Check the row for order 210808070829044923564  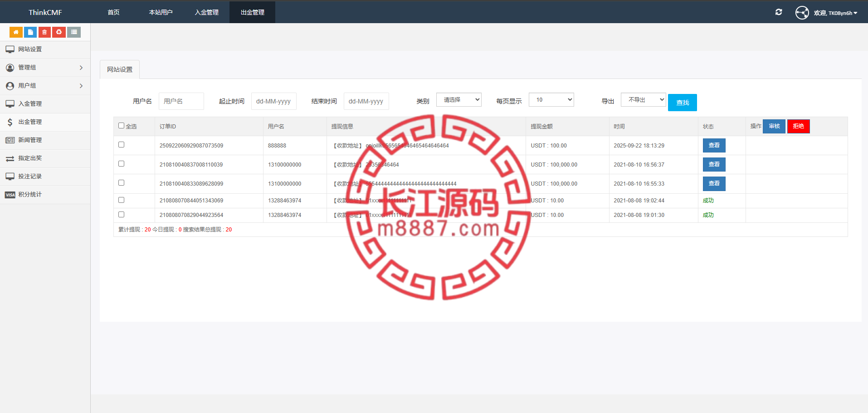point(121,215)
